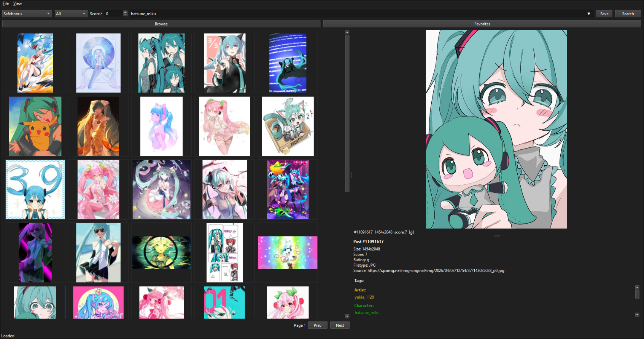This screenshot has width=644, height=339.
Task: Expand the saved search history arrow
Action: 588,14
